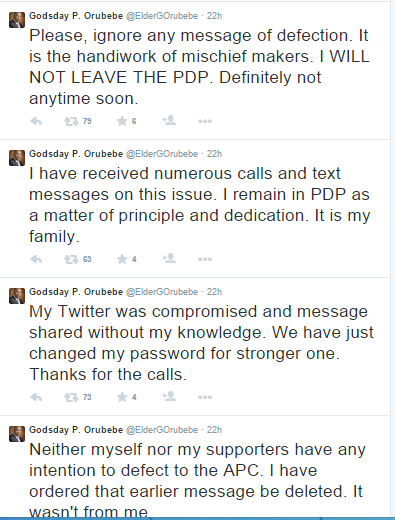
Task: Follow user icon under third tweet
Action: [x=169, y=396]
